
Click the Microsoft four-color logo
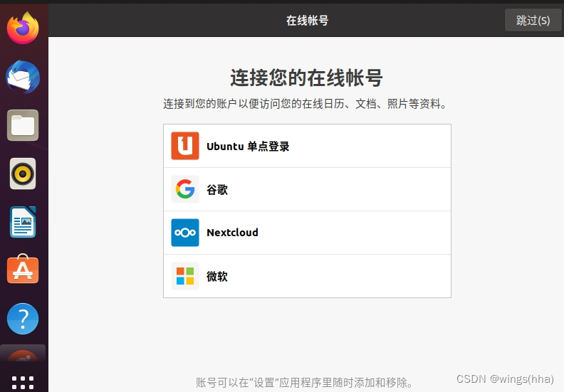[185, 276]
